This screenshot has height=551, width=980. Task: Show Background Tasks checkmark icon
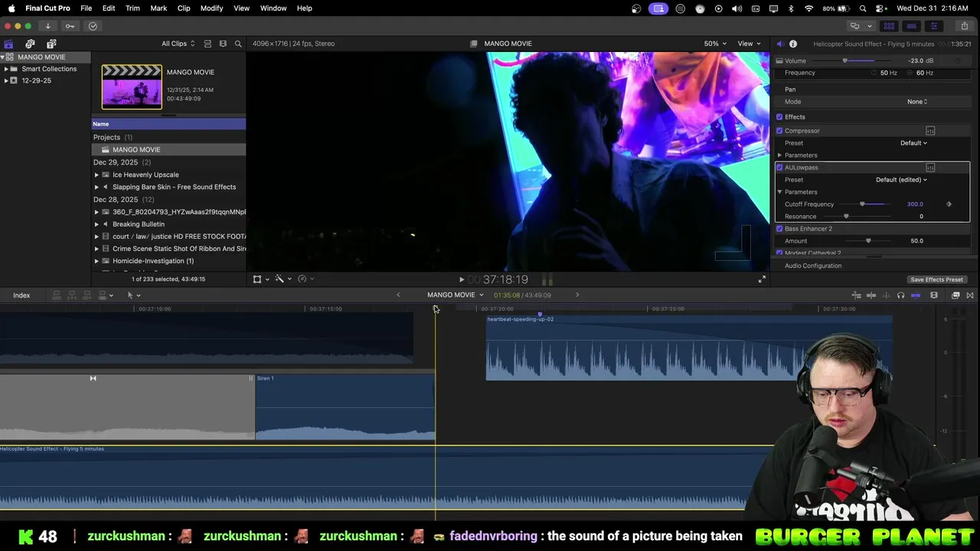93,26
